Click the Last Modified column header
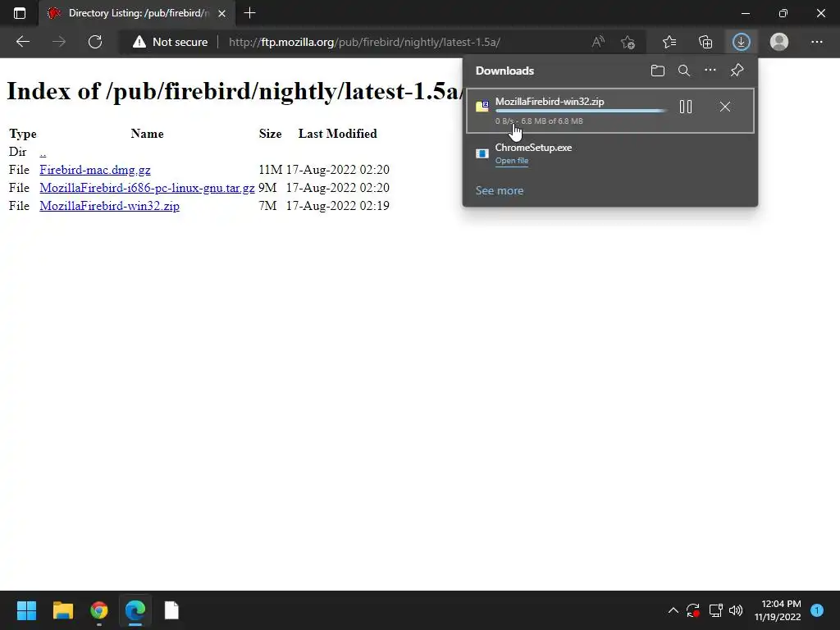840x630 pixels. point(337,134)
